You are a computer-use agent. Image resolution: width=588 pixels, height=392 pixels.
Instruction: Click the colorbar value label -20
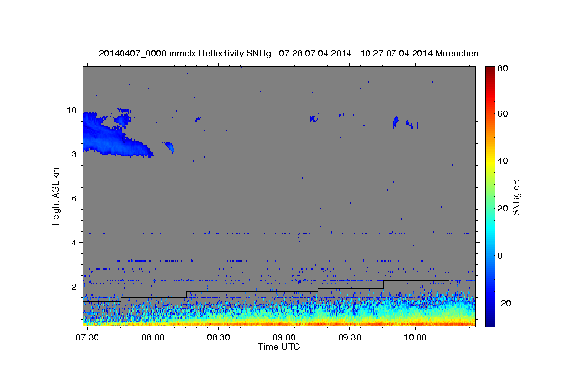click(x=504, y=303)
